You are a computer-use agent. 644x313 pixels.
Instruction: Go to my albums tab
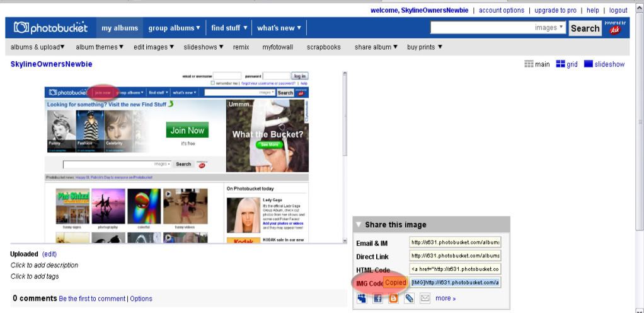tap(120, 28)
